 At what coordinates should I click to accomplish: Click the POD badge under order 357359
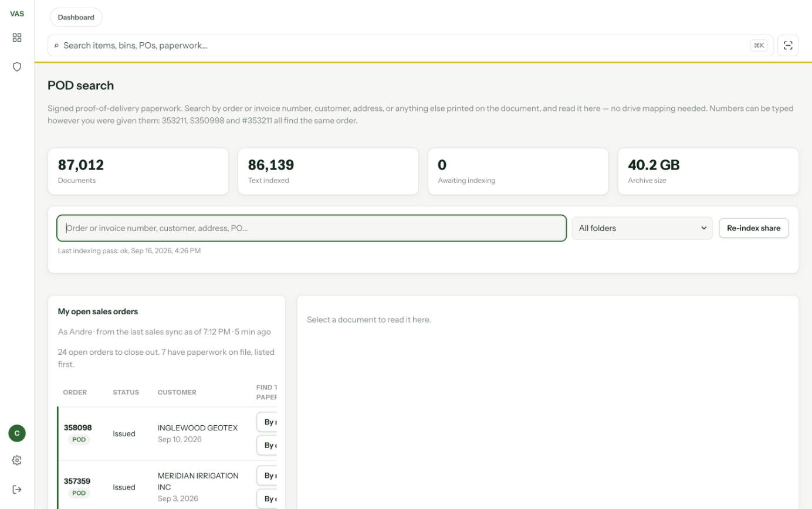pyautogui.click(x=79, y=493)
